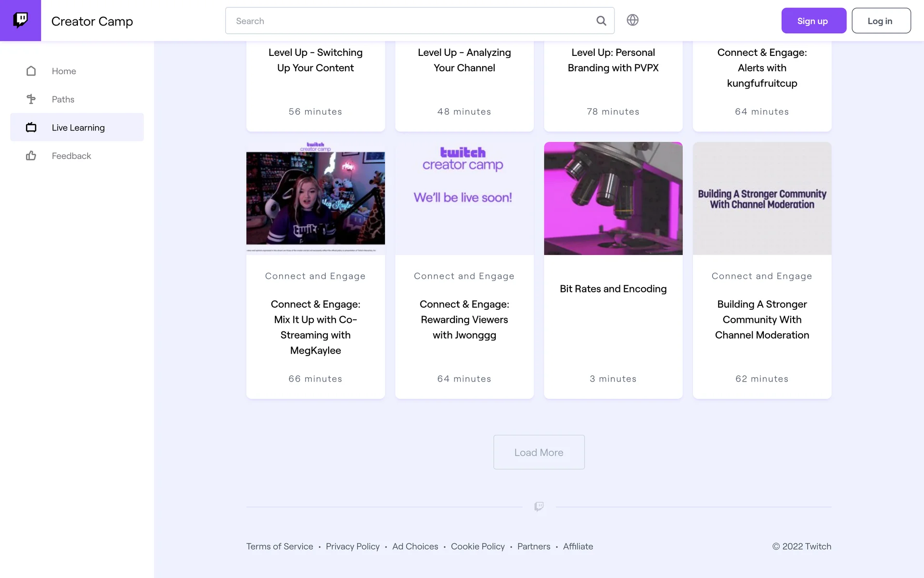Focus the Search input field

[409, 21]
